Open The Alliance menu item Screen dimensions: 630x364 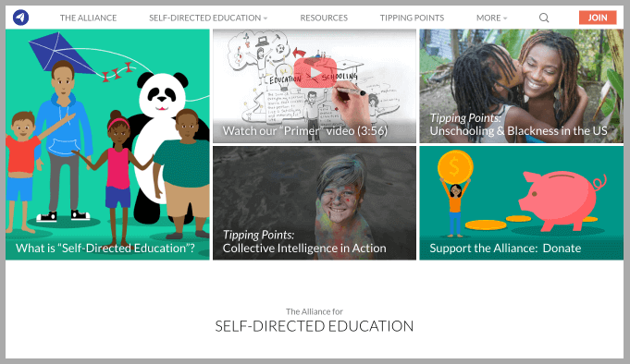tap(89, 18)
